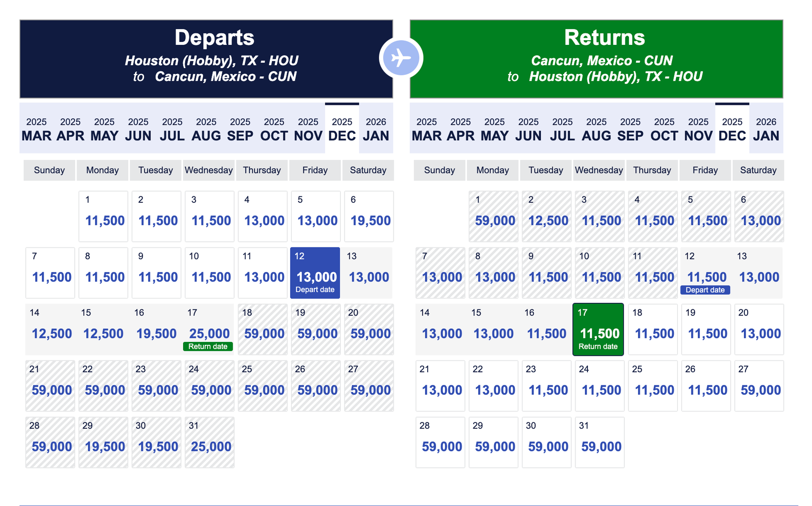Screen dimensions: 812x506
Task: Choose December 20 return fare of 13,000
Action: [759, 329]
